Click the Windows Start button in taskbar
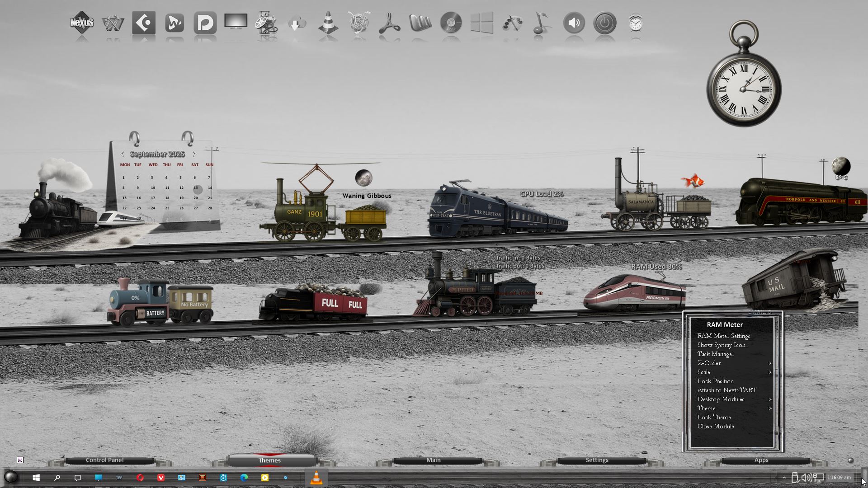Viewport: 868px width, 488px height. tap(37, 478)
